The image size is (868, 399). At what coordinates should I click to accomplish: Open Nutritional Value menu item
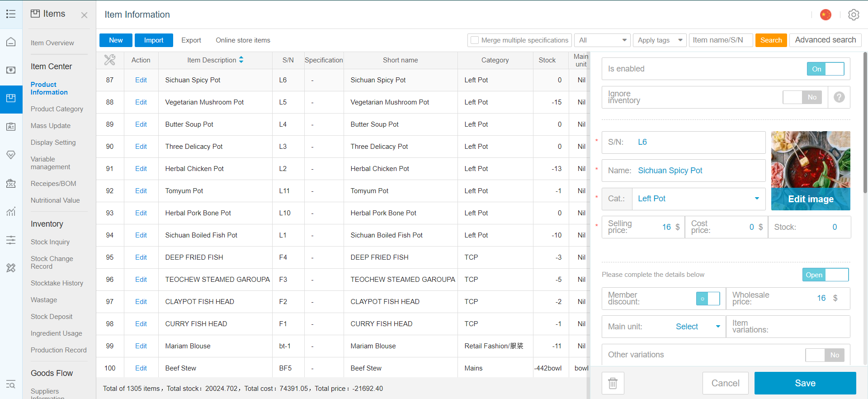(x=55, y=200)
